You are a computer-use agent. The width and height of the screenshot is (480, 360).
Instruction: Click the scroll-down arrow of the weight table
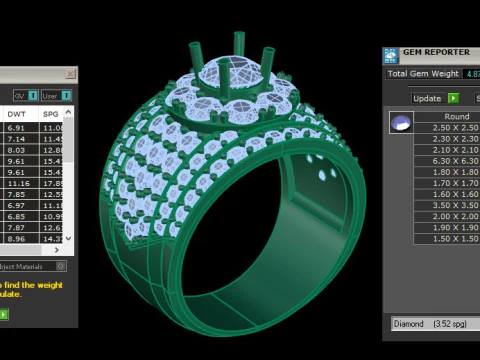pyautogui.click(x=68, y=238)
